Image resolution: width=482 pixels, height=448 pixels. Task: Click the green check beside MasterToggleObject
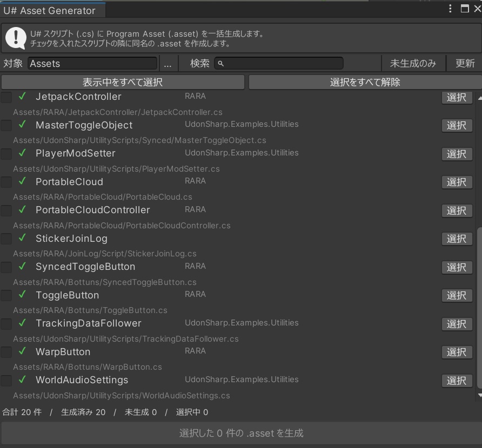tap(22, 124)
